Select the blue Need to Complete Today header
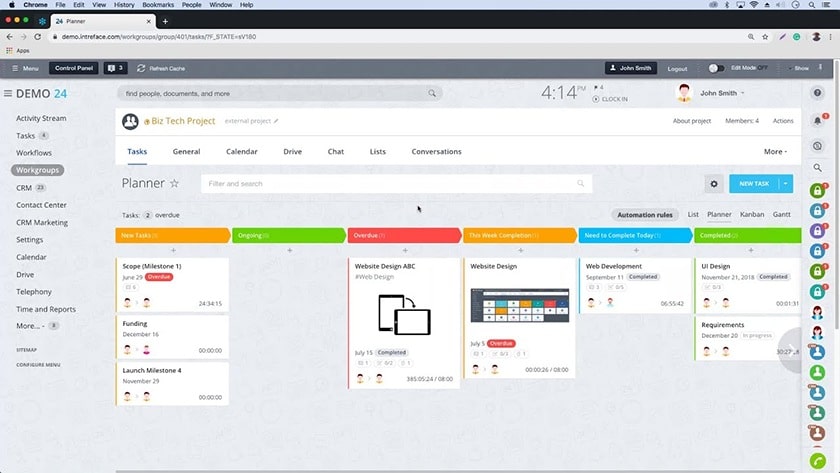Screen dimensions: 840x473 coord(635,235)
